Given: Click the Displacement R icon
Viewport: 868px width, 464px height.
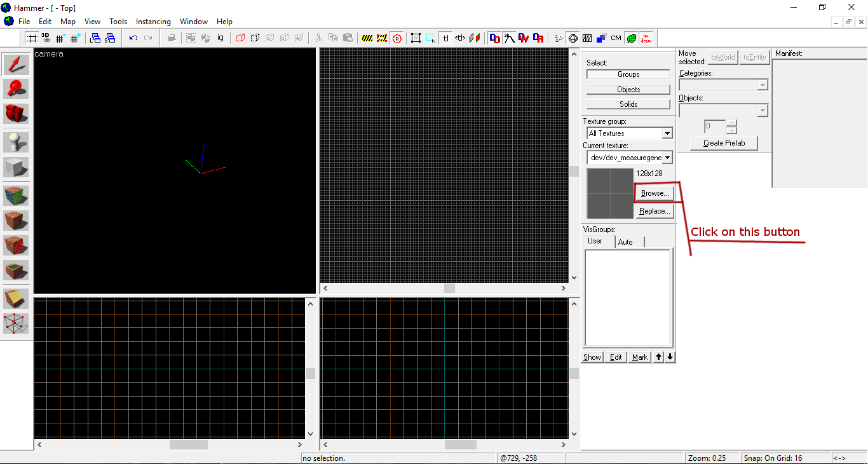Looking at the screenshot, I should click(538, 38).
